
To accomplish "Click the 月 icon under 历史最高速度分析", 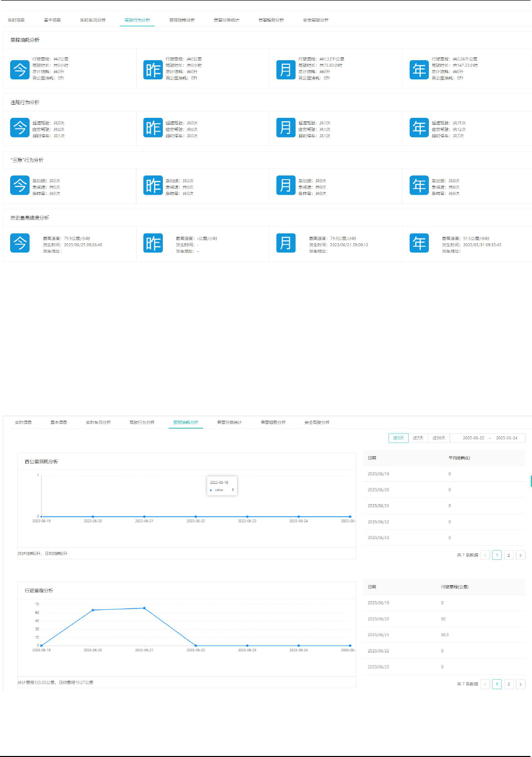I will coord(286,243).
